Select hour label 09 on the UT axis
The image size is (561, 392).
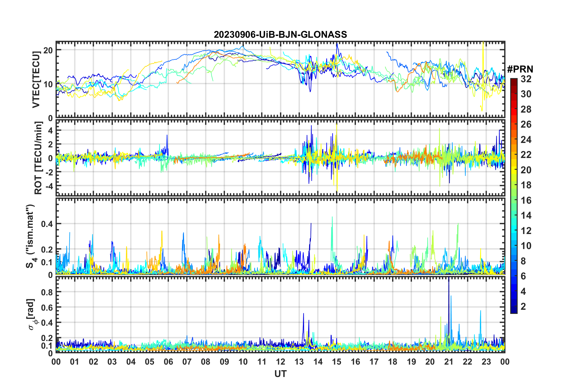224,362
